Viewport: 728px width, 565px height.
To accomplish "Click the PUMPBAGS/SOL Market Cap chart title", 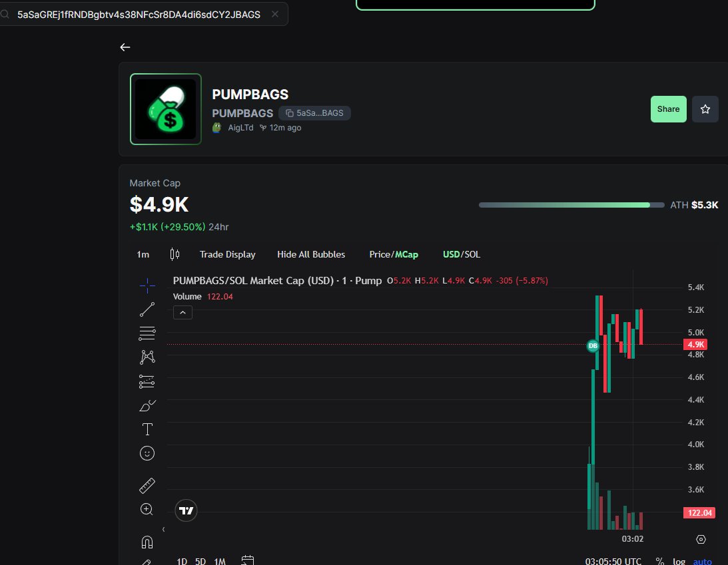I will [x=277, y=281].
